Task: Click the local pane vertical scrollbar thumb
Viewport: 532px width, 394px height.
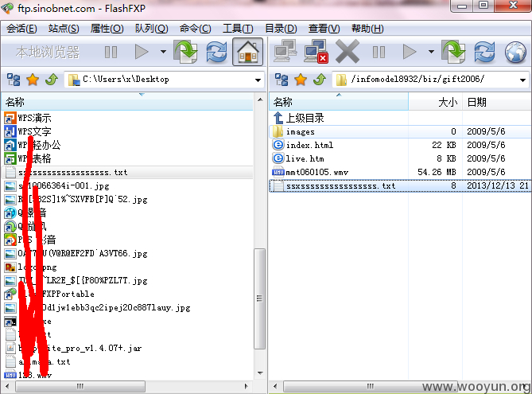Action: click(x=260, y=299)
